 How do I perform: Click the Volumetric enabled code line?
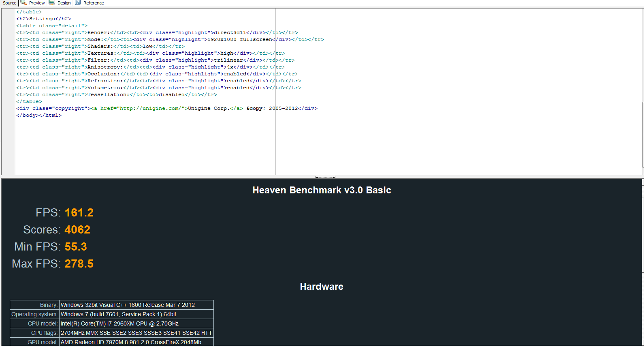tap(159, 88)
